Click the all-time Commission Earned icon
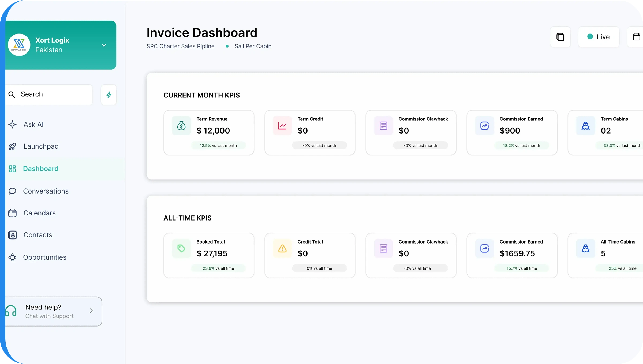Image resolution: width=643 pixels, height=364 pixels. coord(484,248)
